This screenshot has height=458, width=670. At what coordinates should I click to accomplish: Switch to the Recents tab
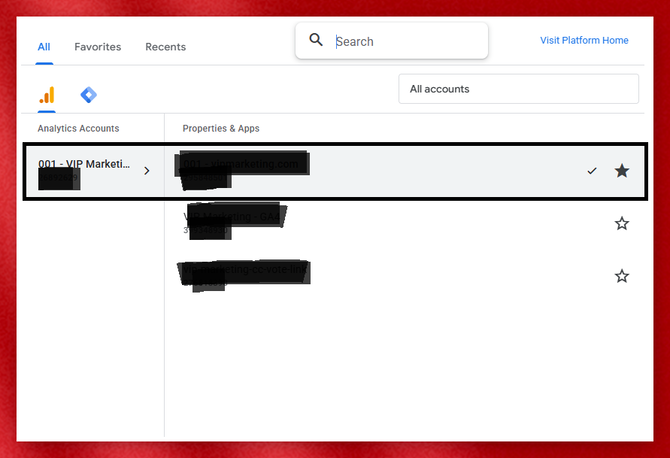tap(166, 47)
